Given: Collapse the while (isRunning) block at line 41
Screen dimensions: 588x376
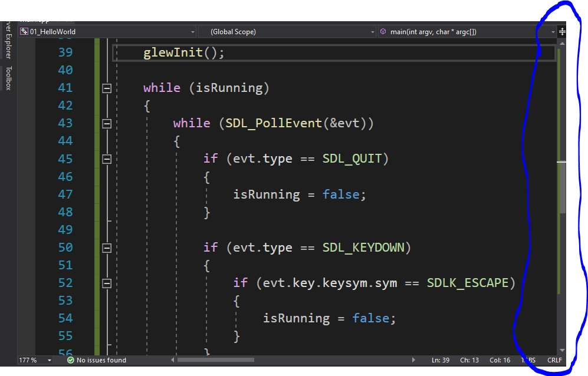Looking at the screenshot, I should pyautogui.click(x=107, y=88).
